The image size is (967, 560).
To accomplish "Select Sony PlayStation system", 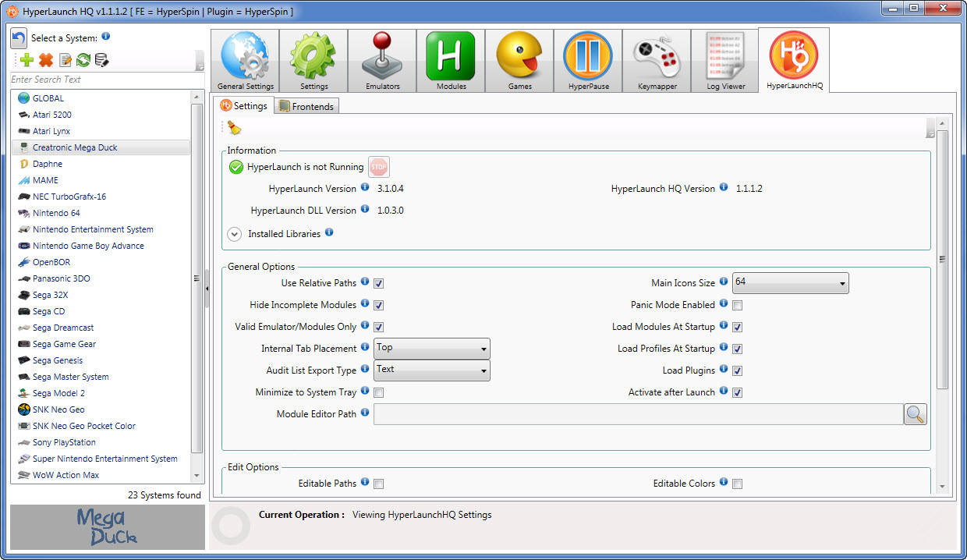I will click(x=101, y=442).
